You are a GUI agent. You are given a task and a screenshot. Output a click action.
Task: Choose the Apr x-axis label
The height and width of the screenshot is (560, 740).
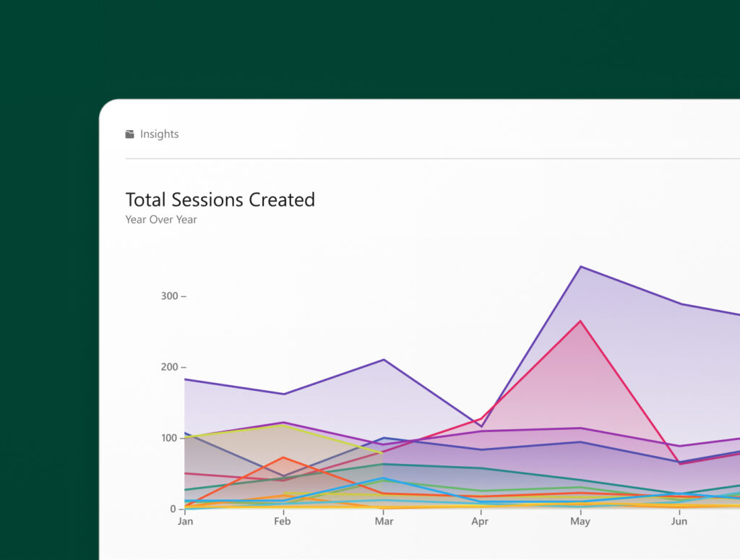click(481, 521)
